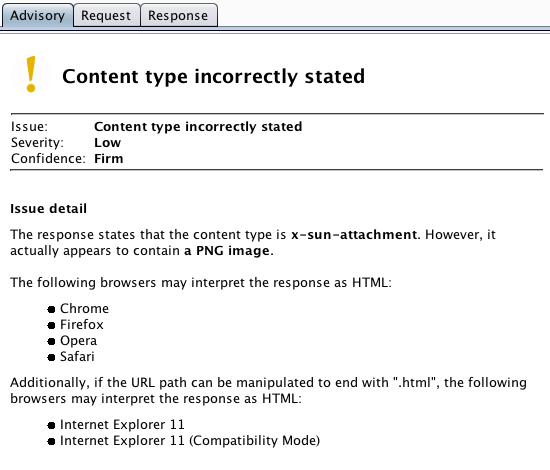Click the bold a PNG image text
Screen dimensions: 550x470
tap(227, 250)
